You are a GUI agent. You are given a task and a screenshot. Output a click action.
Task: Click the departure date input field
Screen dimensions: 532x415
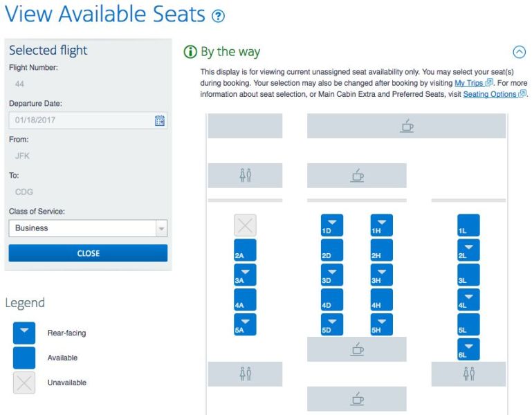pos(81,120)
